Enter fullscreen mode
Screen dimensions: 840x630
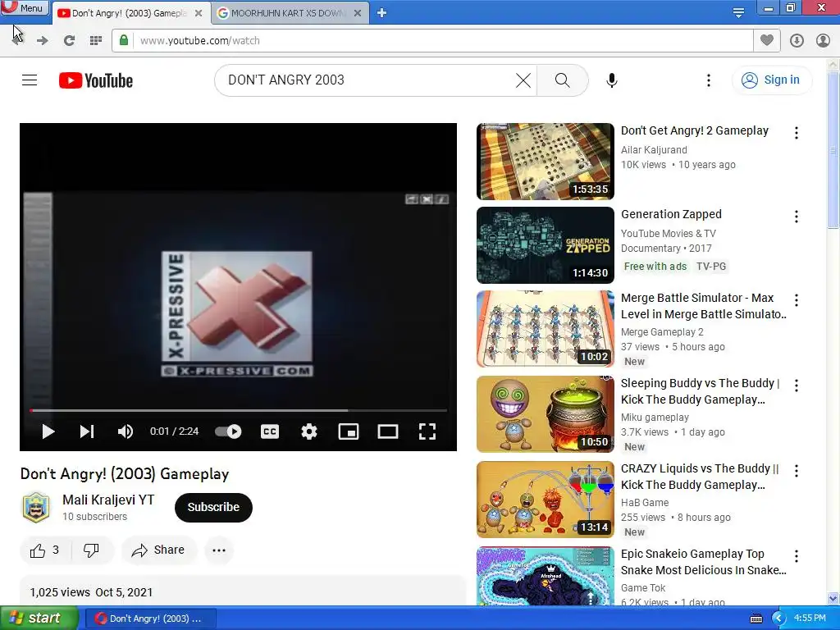click(x=427, y=431)
